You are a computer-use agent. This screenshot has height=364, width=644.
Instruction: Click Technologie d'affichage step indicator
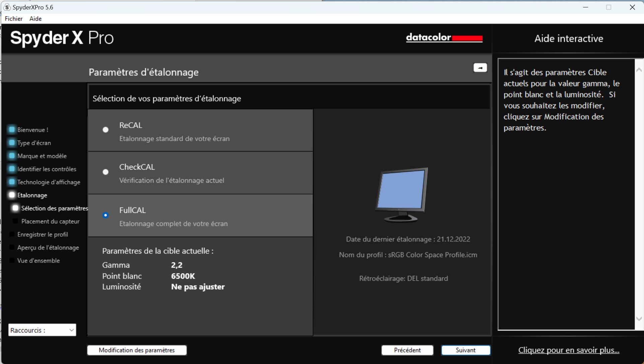(x=12, y=182)
